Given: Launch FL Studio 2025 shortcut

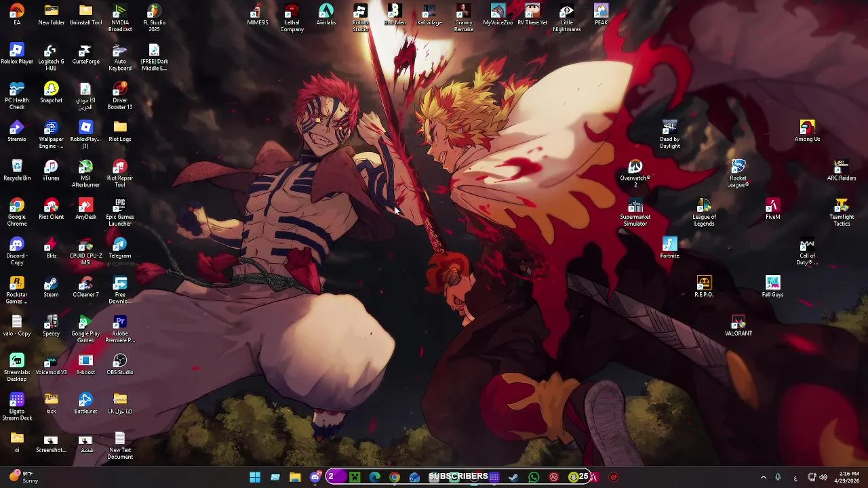Looking at the screenshot, I should pos(154,18).
